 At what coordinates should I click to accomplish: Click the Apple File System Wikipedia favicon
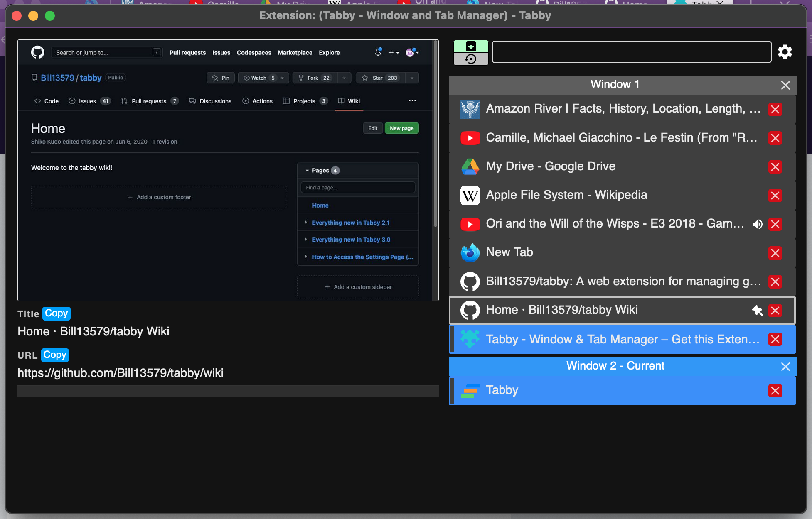[470, 196]
